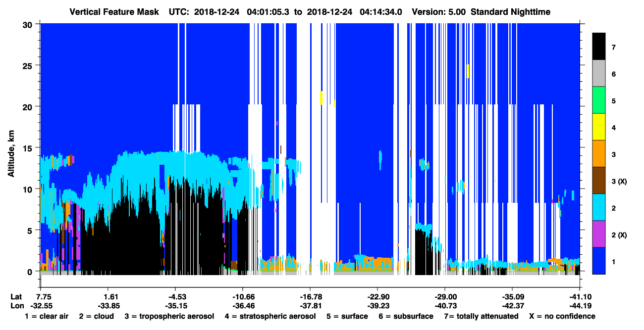Click the color bar label '7'
This screenshot has width=644, height=330.
pos(614,47)
